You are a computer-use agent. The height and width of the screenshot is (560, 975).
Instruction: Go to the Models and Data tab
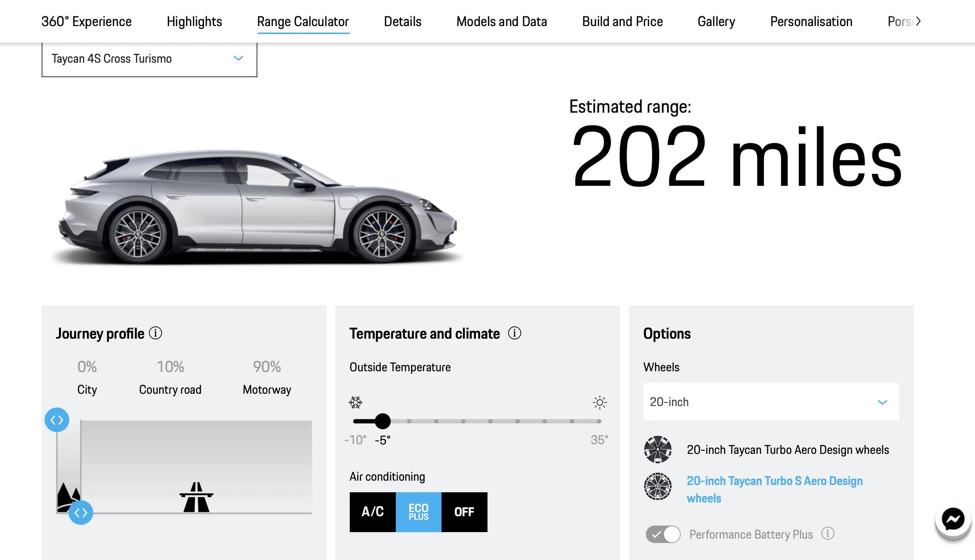[x=501, y=21]
